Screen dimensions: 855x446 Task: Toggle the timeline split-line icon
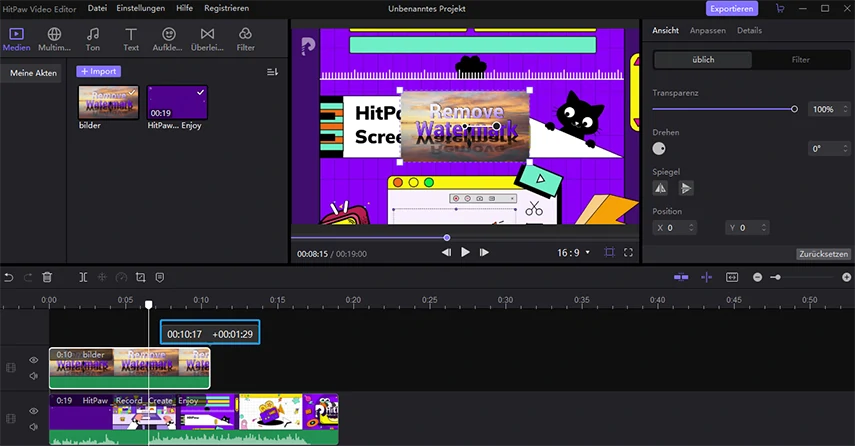(707, 278)
